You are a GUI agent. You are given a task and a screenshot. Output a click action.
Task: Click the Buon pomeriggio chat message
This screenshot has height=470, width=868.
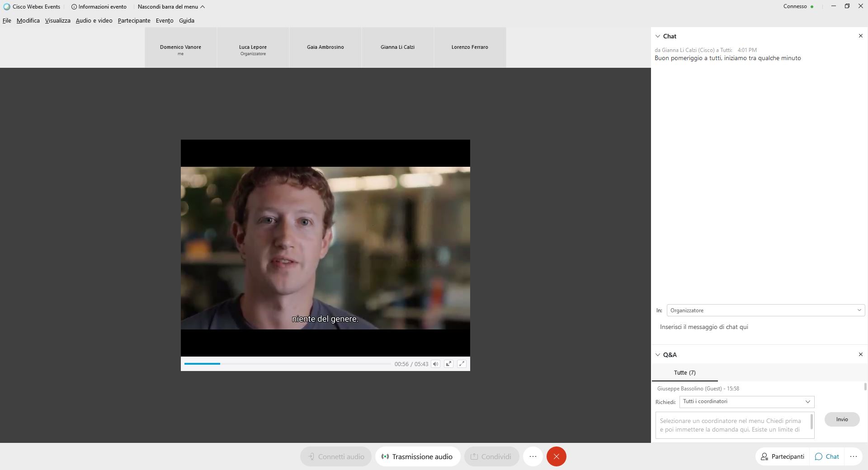(727, 58)
